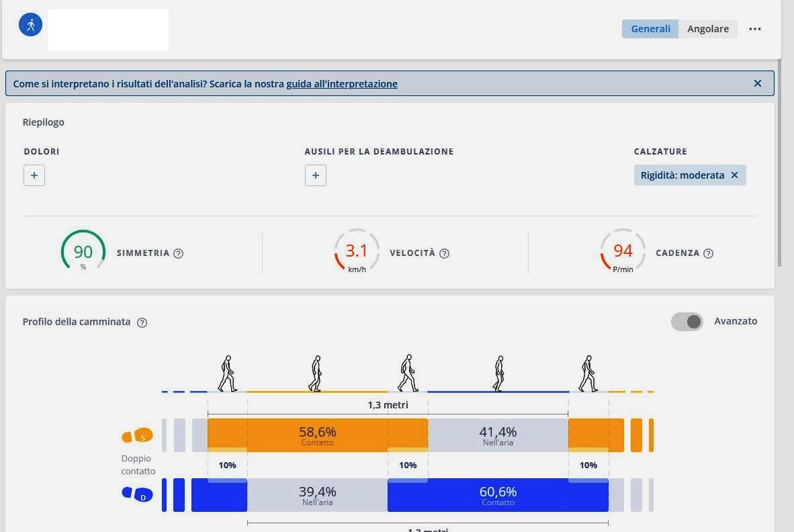Add a new entry under Dolori
The width and height of the screenshot is (794, 532).
(x=34, y=175)
